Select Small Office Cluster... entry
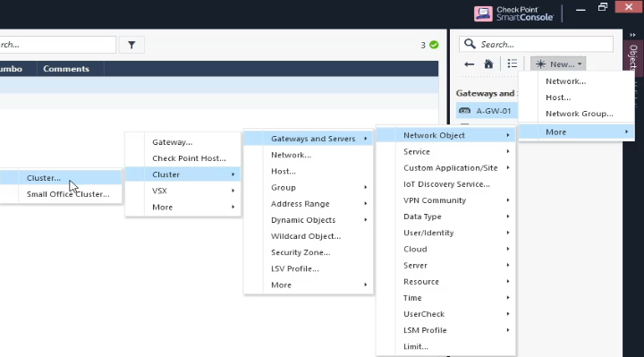644x357 pixels. pos(61,194)
